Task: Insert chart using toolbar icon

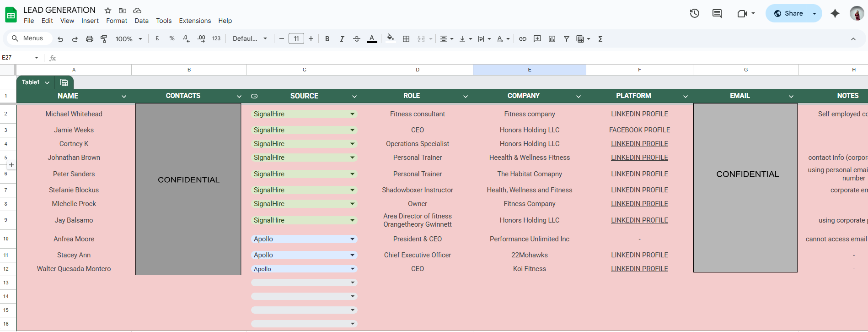Action: pos(552,39)
